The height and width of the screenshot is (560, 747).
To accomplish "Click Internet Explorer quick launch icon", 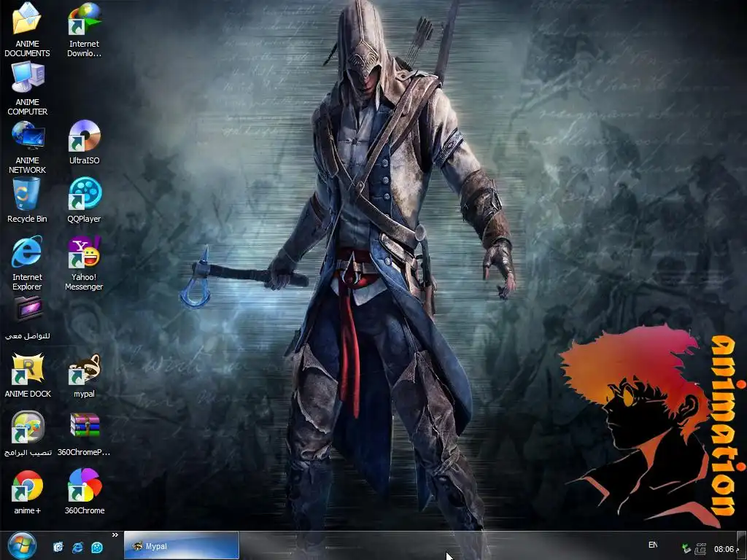I will [x=77, y=547].
